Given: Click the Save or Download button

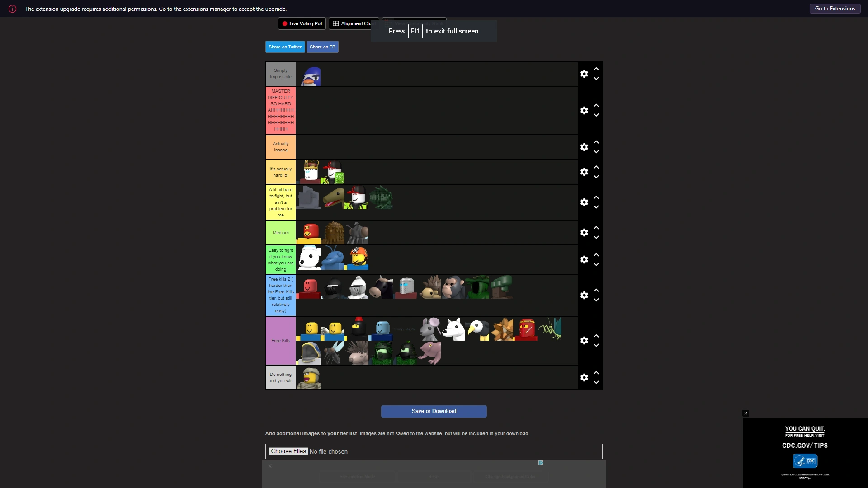Looking at the screenshot, I should (434, 411).
